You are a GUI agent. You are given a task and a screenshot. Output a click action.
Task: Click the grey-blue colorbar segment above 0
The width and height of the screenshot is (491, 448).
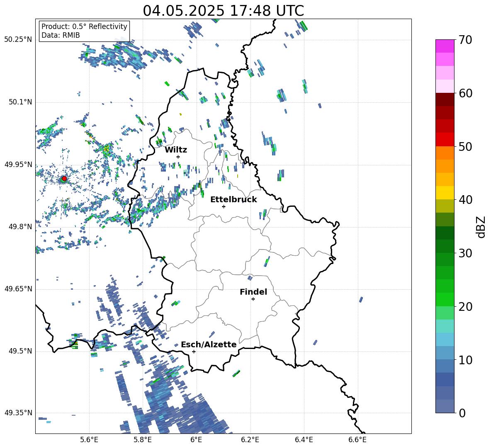(445, 406)
